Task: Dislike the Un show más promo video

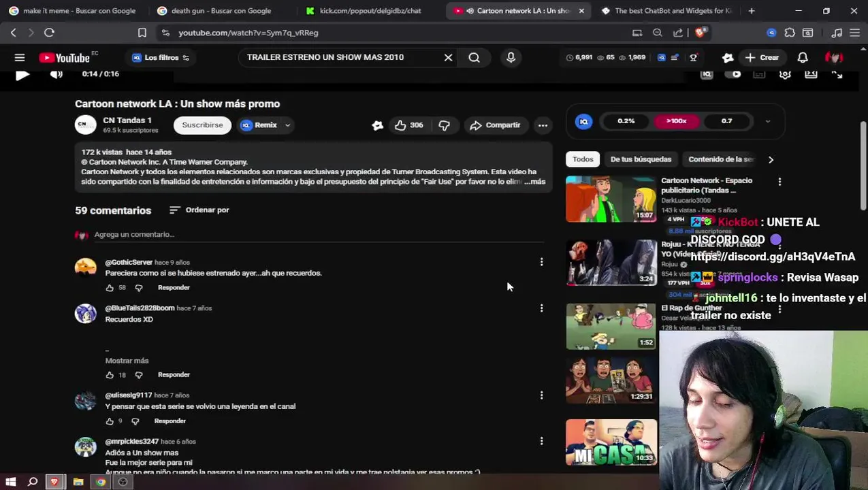Action: (x=444, y=125)
